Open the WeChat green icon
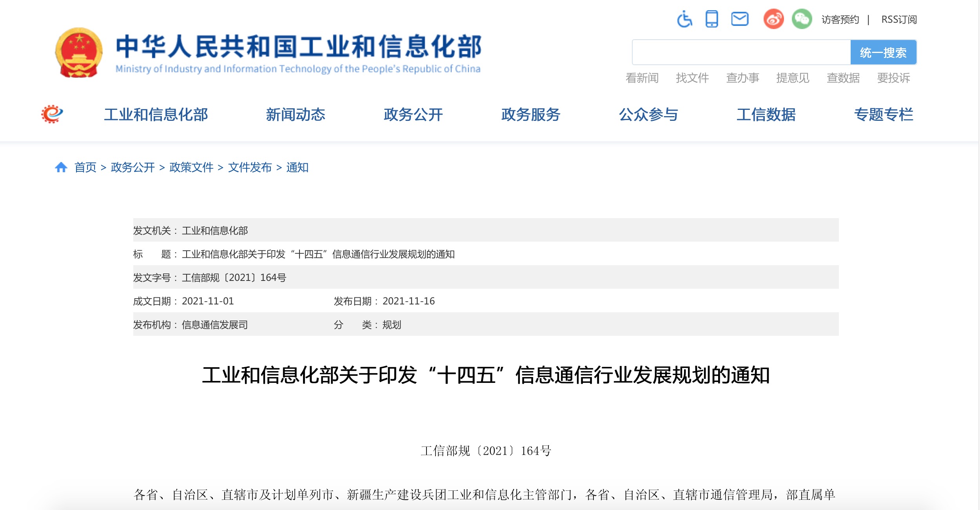This screenshot has width=980, height=510. pos(802,19)
